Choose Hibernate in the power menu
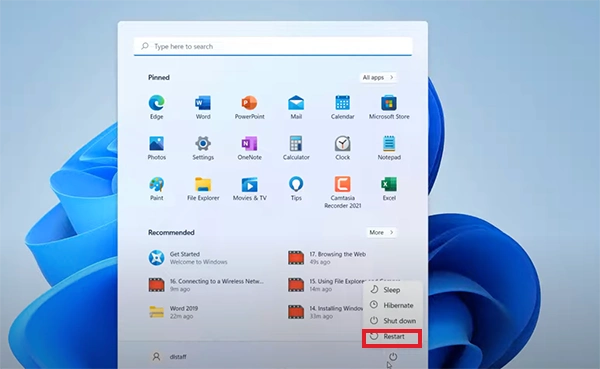The image size is (600, 369). [x=392, y=305]
